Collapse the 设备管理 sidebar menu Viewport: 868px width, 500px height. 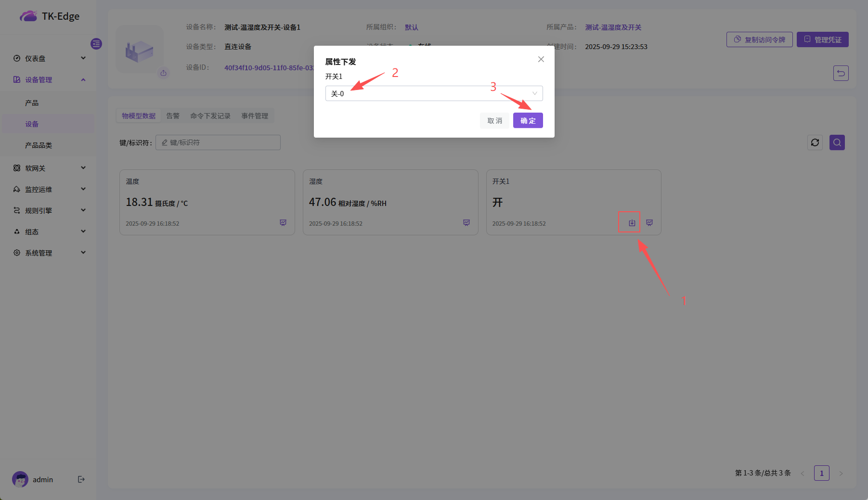click(48, 79)
